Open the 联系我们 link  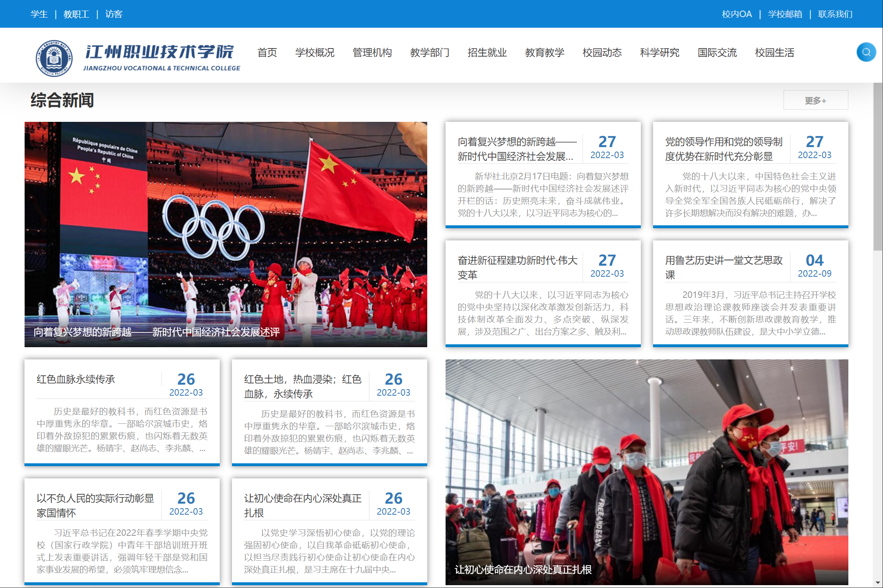pos(835,14)
